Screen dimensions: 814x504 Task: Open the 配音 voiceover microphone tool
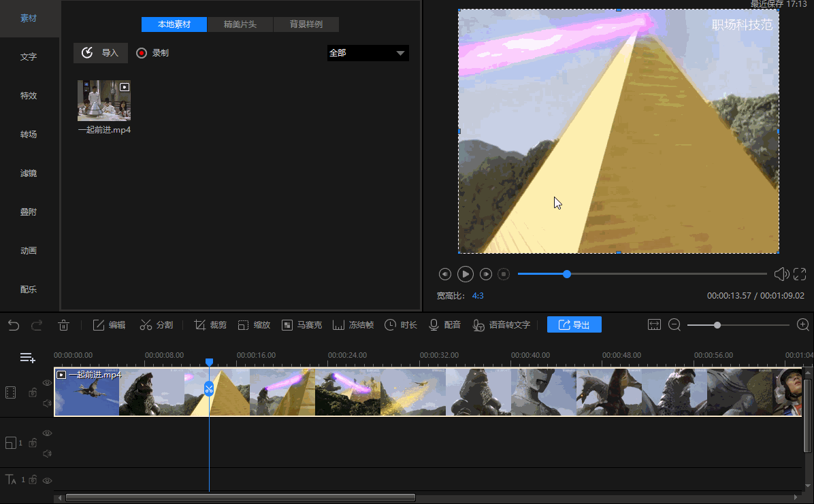(x=444, y=325)
